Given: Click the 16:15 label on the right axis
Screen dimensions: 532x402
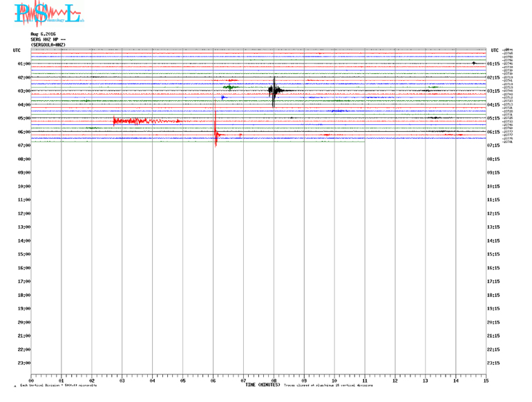Looking at the screenshot, I should click(495, 268).
